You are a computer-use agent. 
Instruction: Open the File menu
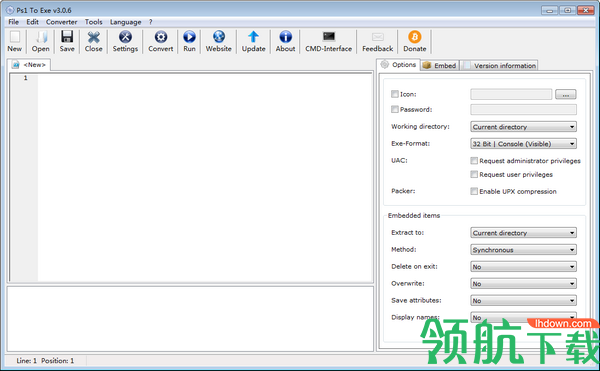[13, 22]
